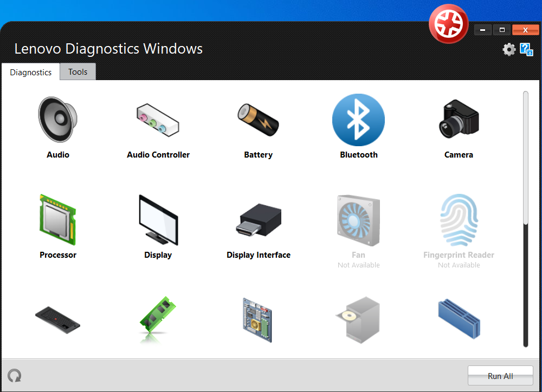
Task: Select the Audio Controller jack icon
Action: point(158,120)
